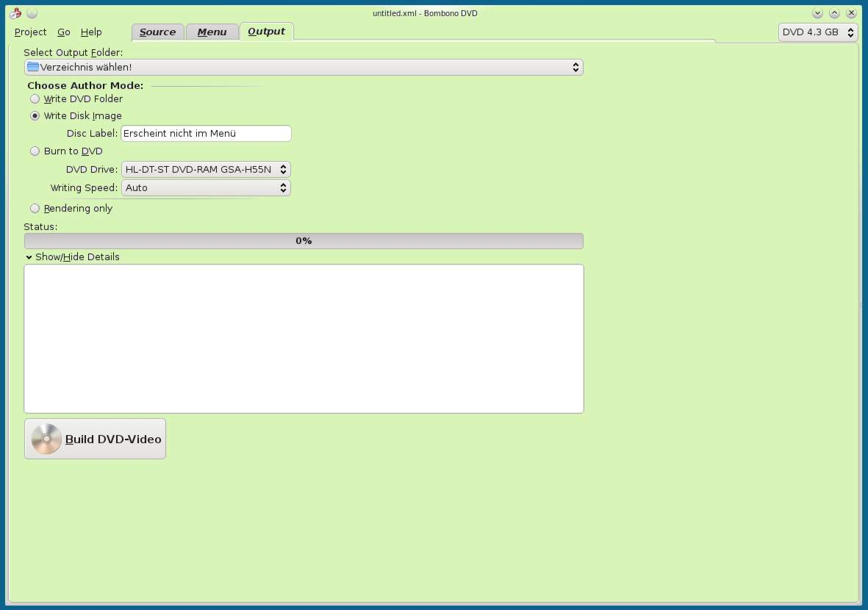Choose Burn to DVD mode
Screen dimensions: 868x610
click(x=35, y=151)
